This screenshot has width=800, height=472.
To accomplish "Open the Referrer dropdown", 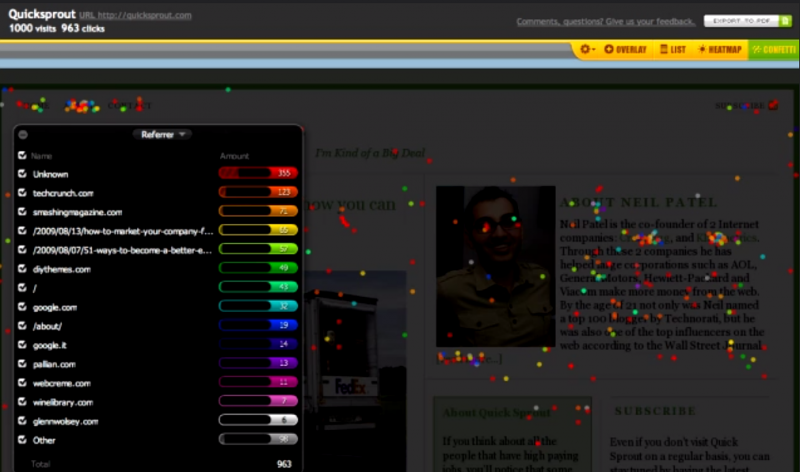I will [162, 134].
